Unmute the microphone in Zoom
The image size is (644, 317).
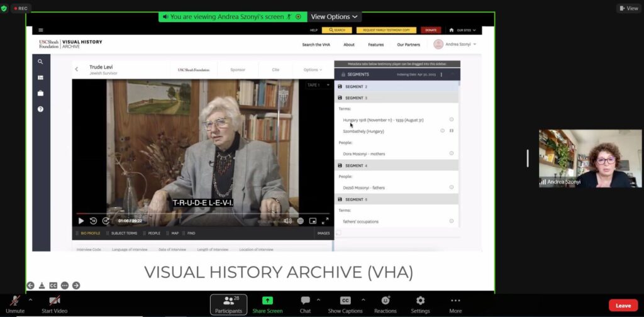click(x=15, y=304)
